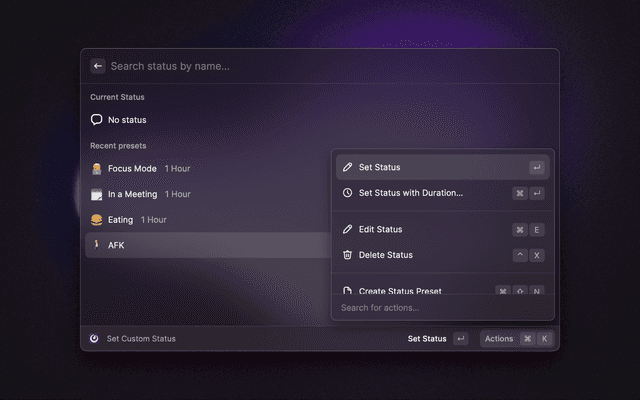Click the Search for actions input
The height and width of the screenshot is (400, 640).
440,308
